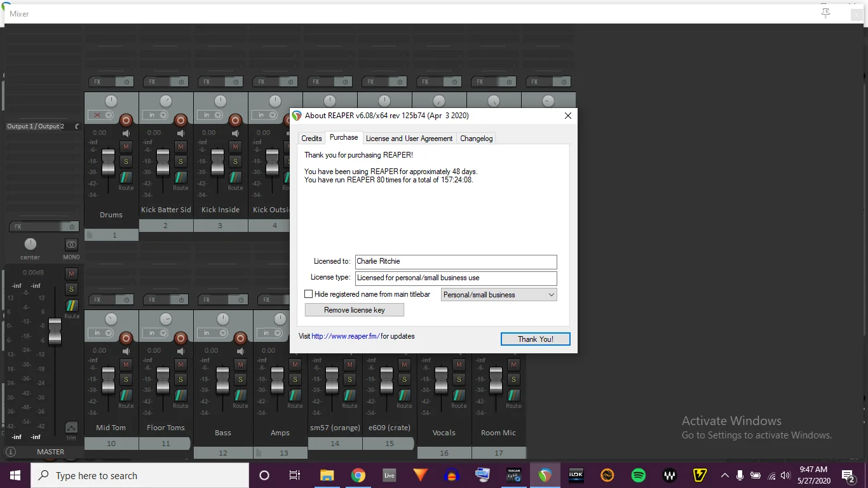The height and width of the screenshot is (488, 868).
Task: Open input selector on Kick Batter Side
Action: (155, 115)
